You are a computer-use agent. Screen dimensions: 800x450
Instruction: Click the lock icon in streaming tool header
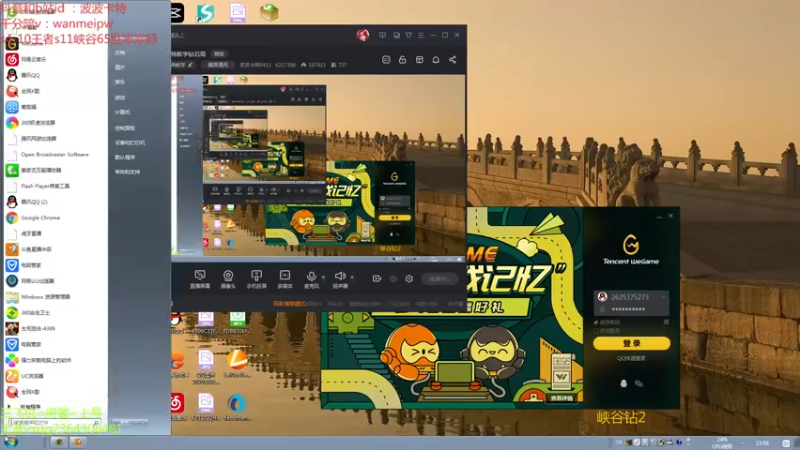403,60
